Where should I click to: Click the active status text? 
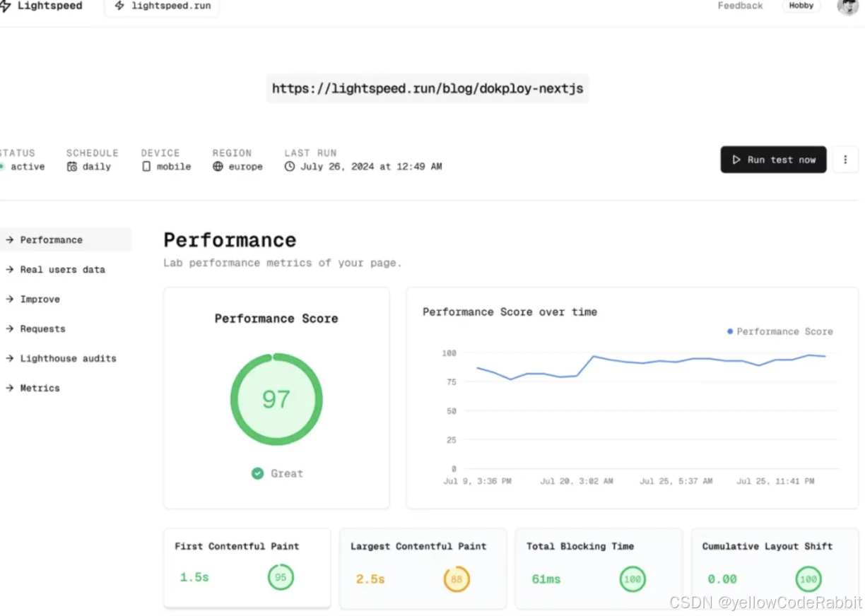click(28, 167)
